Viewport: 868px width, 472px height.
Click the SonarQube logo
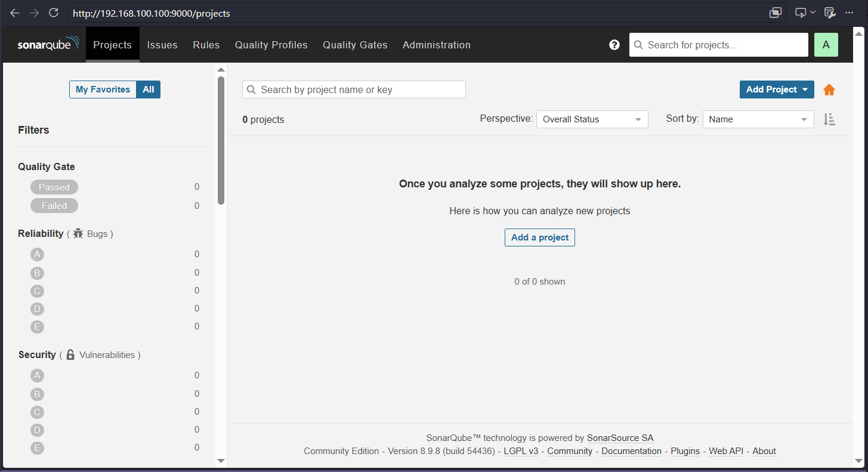point(48,44)
